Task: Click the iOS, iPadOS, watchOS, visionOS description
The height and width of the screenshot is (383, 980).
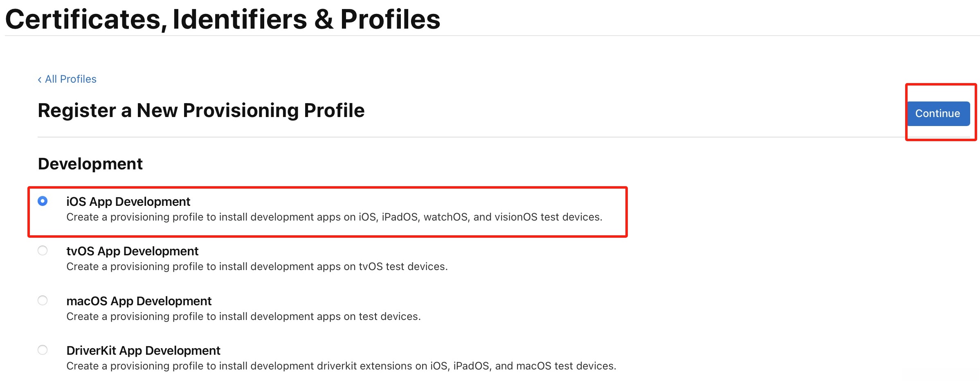Action: click(x=334, y=217)
